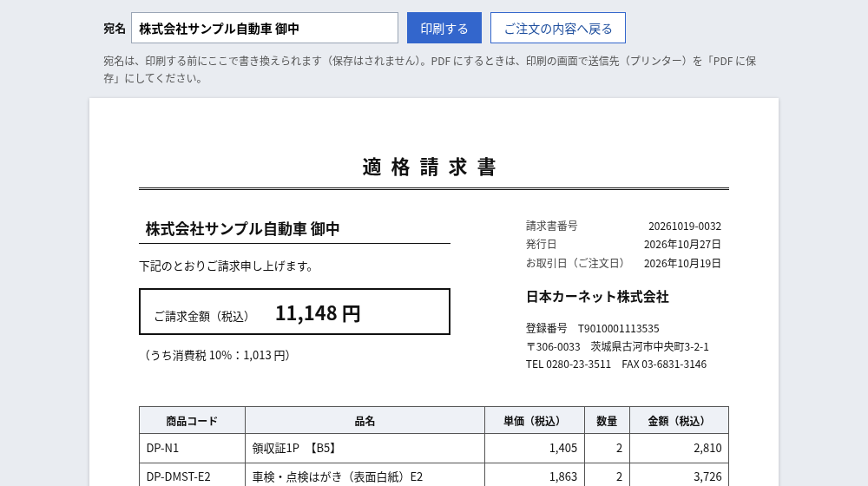The width and height of the screenshot is (868, 486).
Task: Click the 下記のとおりご請求申し上げます text
Action: tap(226, 266)
